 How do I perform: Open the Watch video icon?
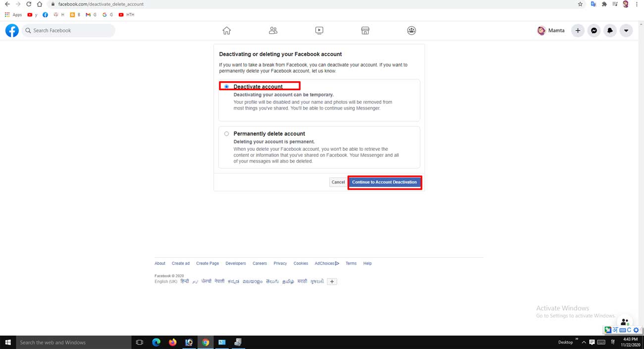(x=319, y=30)
